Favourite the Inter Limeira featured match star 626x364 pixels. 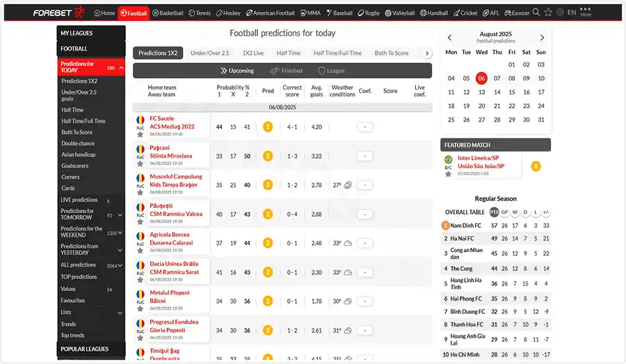449,174
